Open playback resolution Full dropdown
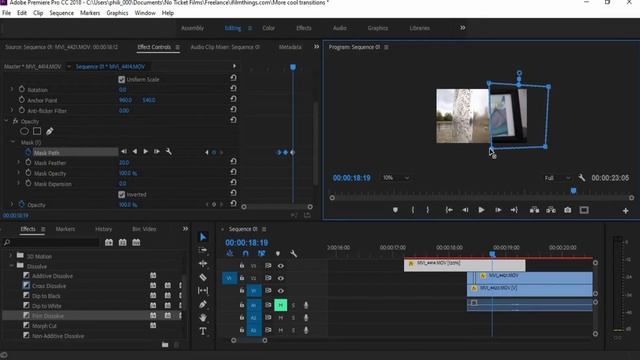640x360 pixels. click(x=557, y=178)
